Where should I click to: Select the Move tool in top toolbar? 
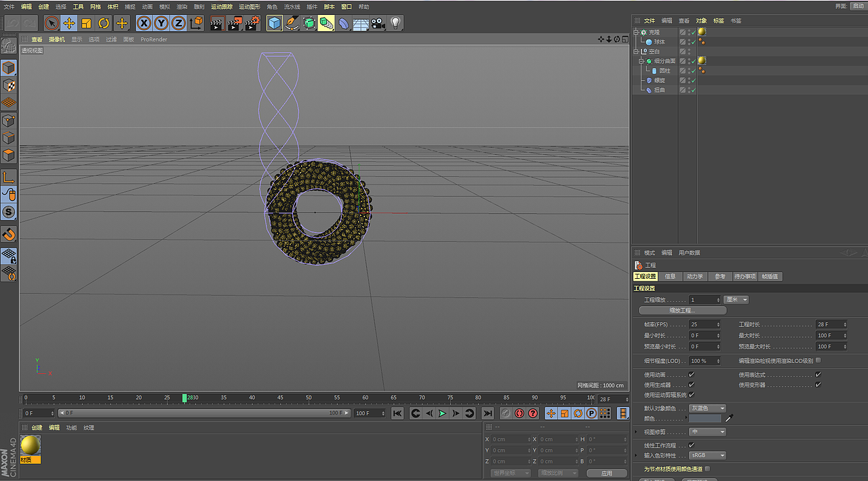(x=69, y=23)
